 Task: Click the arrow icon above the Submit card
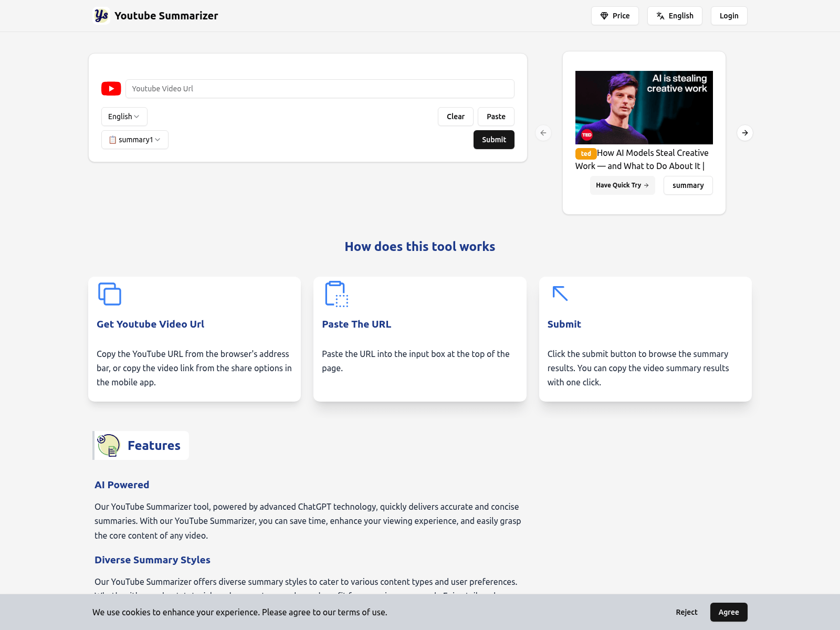[559, 294]
